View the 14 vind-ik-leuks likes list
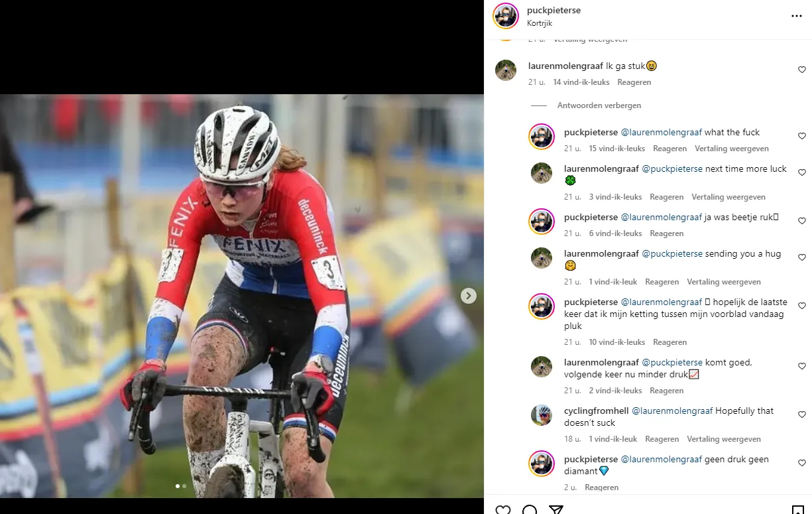The image size is (812, 514). [x=581, y=82]
